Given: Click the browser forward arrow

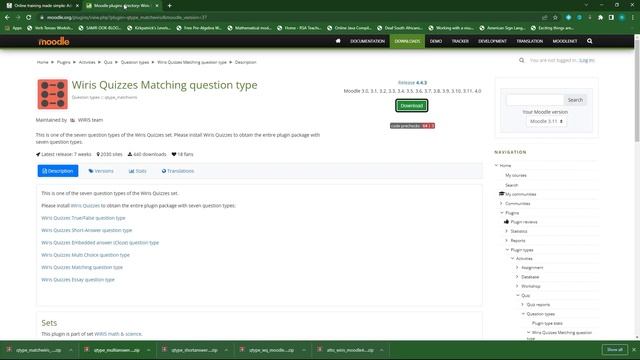Looking at the screenshot, I should click(18, 18).
